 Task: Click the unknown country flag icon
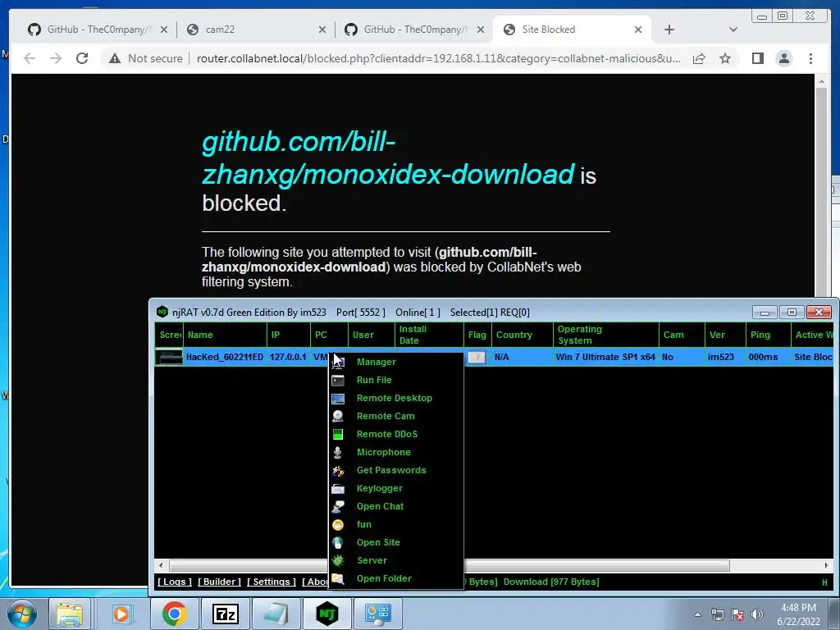click(477, 358)
